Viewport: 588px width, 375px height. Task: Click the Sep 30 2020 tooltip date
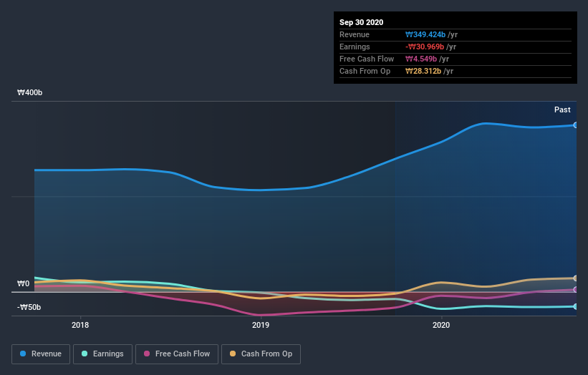361,22
